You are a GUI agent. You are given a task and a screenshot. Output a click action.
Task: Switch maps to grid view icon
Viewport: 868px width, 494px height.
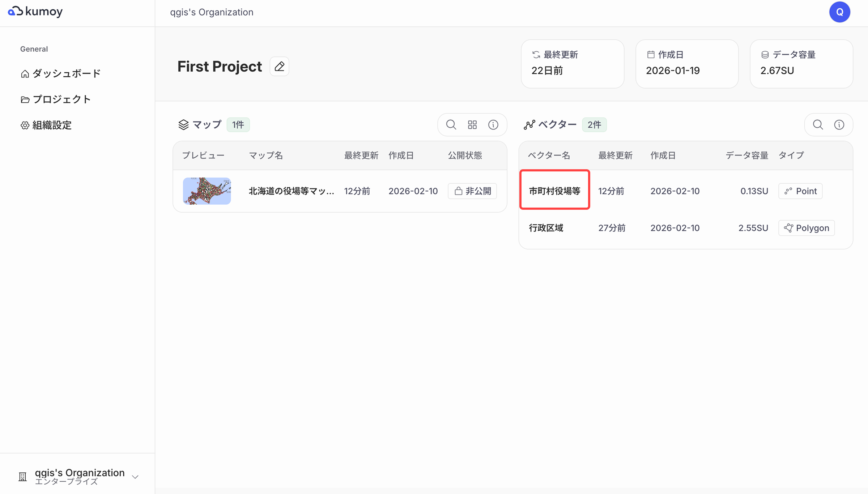[472, 125]
